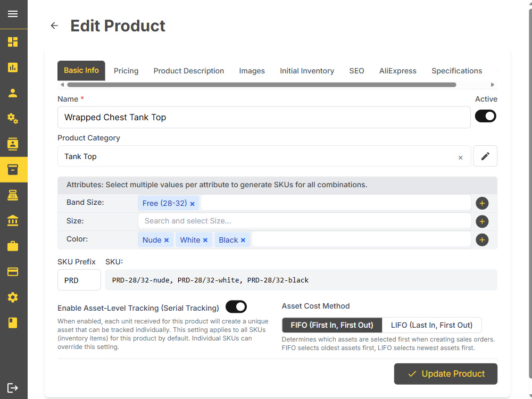The image size is (532, 399).
Task: Toggle the Active product switch
Action: click(486, 116)
